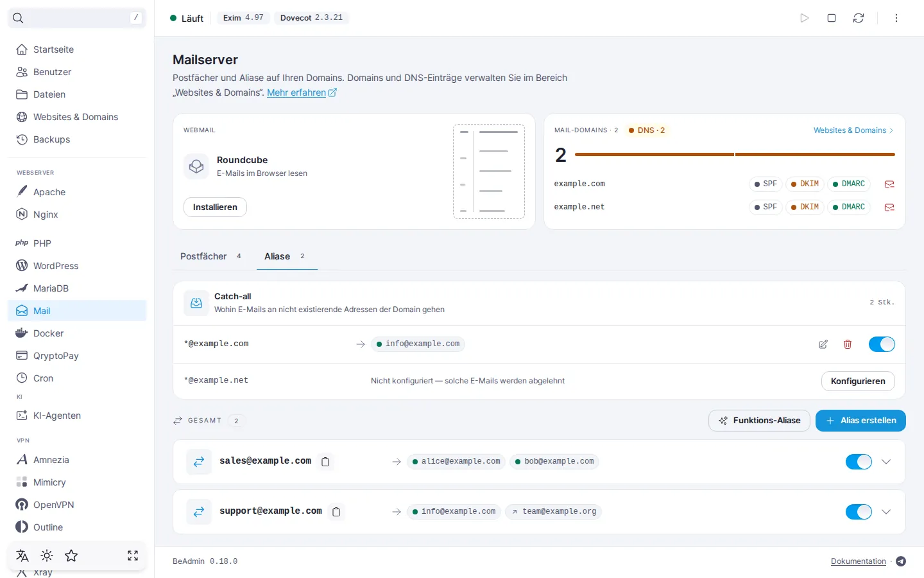This screenshot has height=578, width=924.
Task: Click the Telegram icon in footer
Action: [901, 561]
